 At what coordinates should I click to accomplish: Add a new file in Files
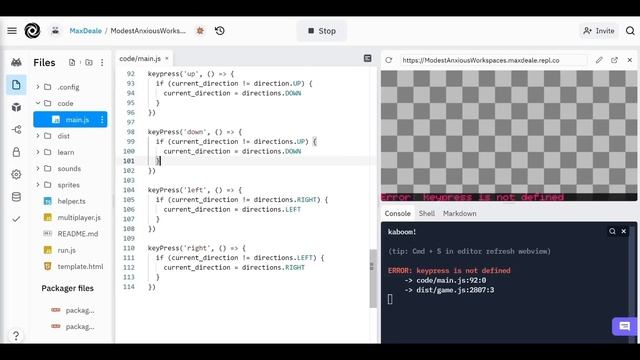pyautogui.click(x=72, y=62)
